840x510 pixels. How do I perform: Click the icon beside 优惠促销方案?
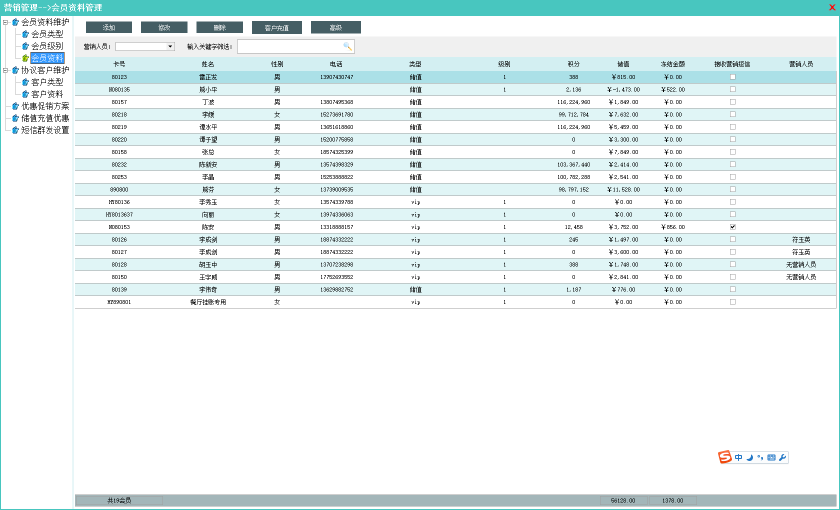pos(15,106)
